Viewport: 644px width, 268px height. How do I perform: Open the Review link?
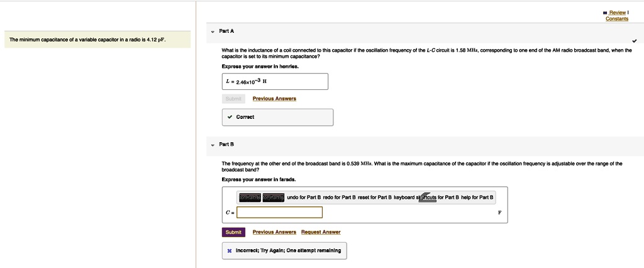pos(618,13)
